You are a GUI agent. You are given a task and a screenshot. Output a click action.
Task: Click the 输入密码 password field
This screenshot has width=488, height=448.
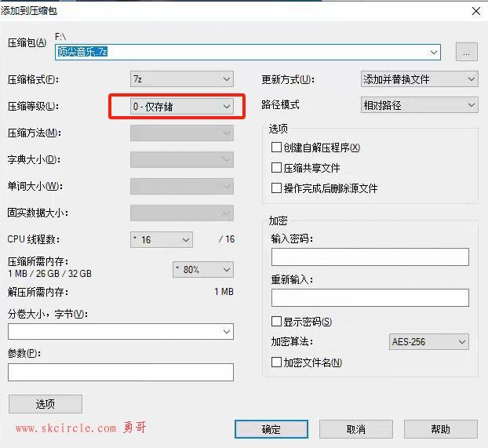pyautogui.click(x=370, y=257)
